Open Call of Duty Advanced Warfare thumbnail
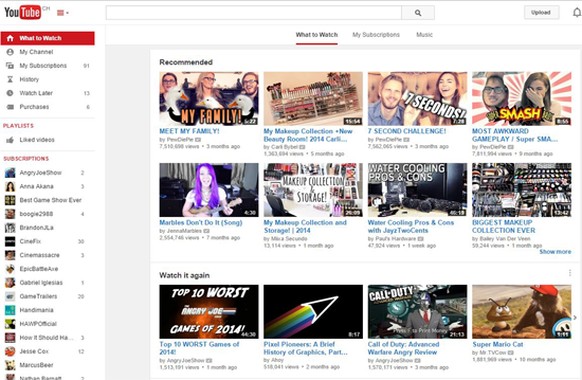582x380 pixels. coord(418,311)
